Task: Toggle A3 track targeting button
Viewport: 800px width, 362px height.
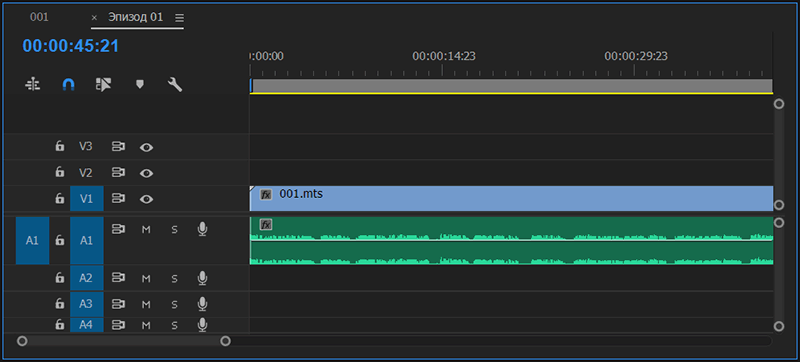Action: pyautogui.click(x=87, y=304)
